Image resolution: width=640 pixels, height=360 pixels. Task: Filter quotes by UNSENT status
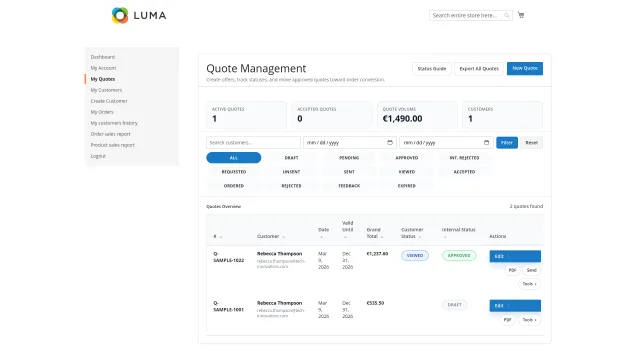[291, 172]
